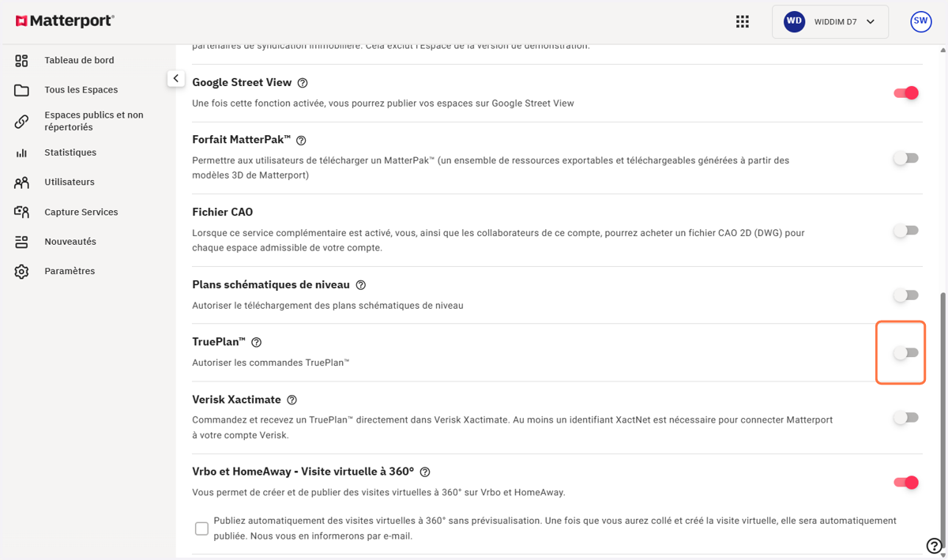
Task: Click the bottom-right help question mark button
Action: [x=933, y=546]
